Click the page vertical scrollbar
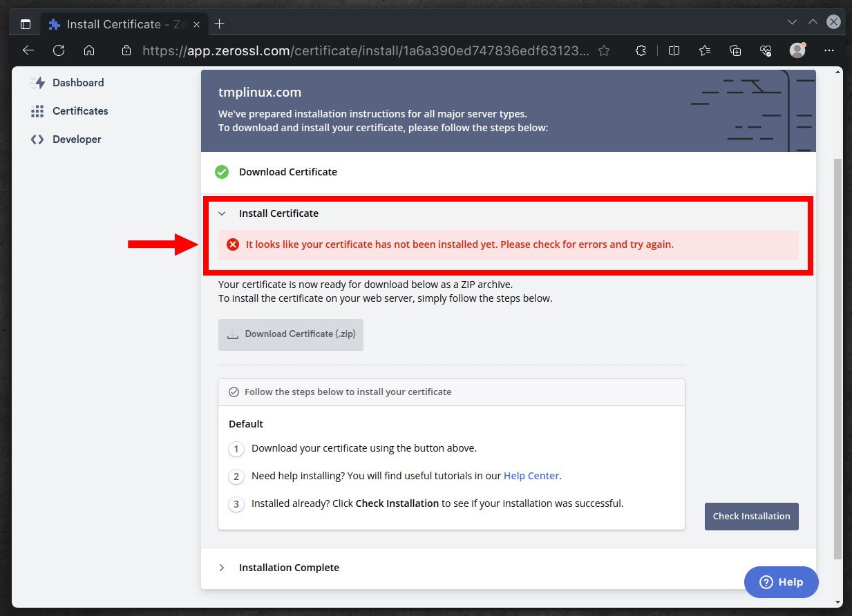The height and width of the screenshot is (616, 852). 838,359
